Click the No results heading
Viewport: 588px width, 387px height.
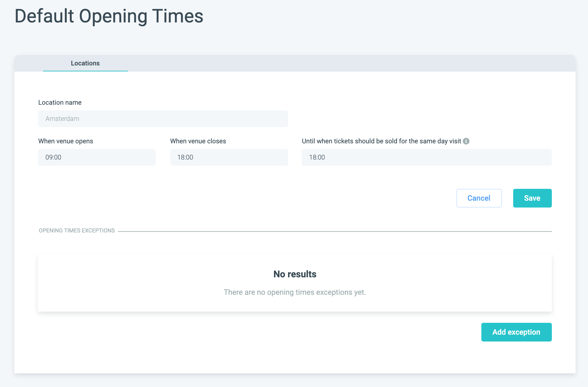(x=295, y=274)
